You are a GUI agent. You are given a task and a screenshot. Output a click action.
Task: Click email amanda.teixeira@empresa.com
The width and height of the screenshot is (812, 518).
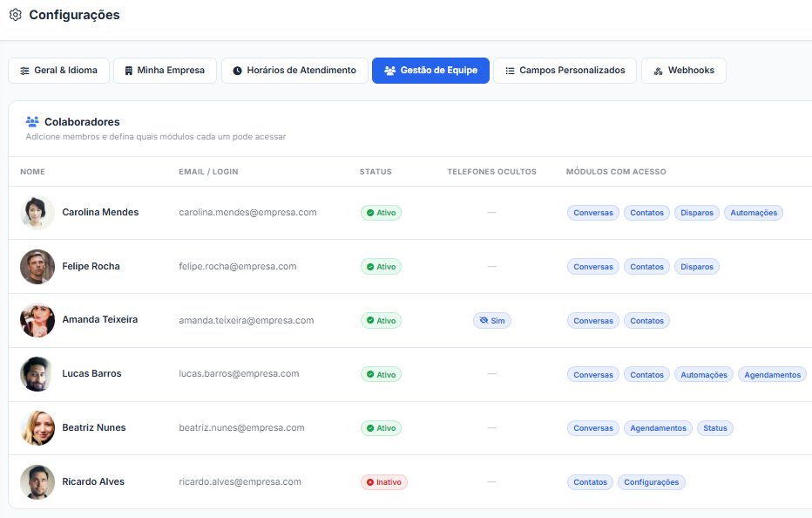click(247, 320)
